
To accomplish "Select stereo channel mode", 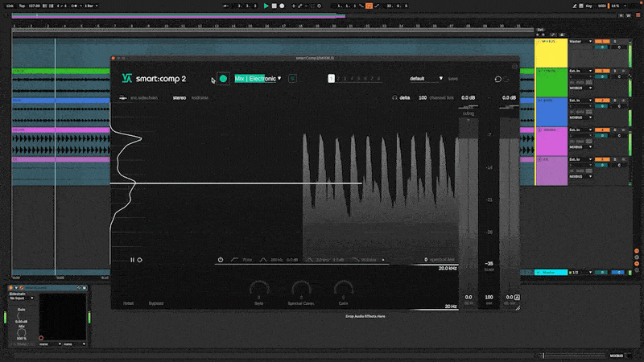I will point(180,97).
